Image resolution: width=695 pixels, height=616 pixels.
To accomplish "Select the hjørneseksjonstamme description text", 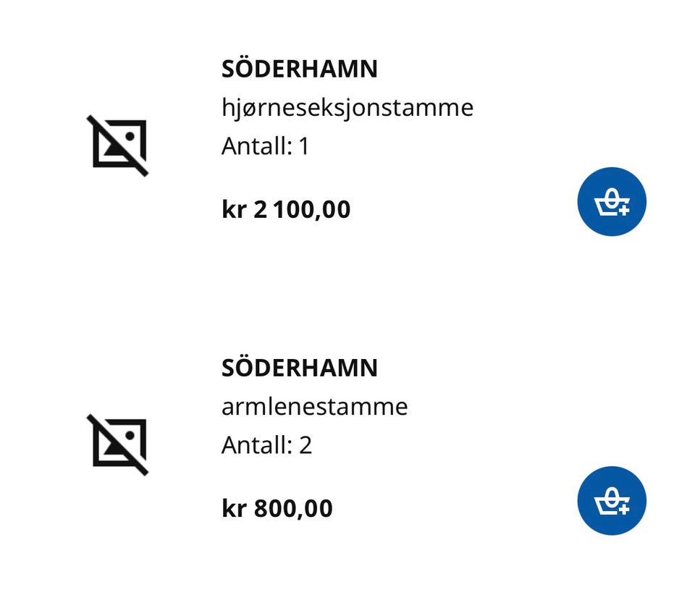I will 347,108.
